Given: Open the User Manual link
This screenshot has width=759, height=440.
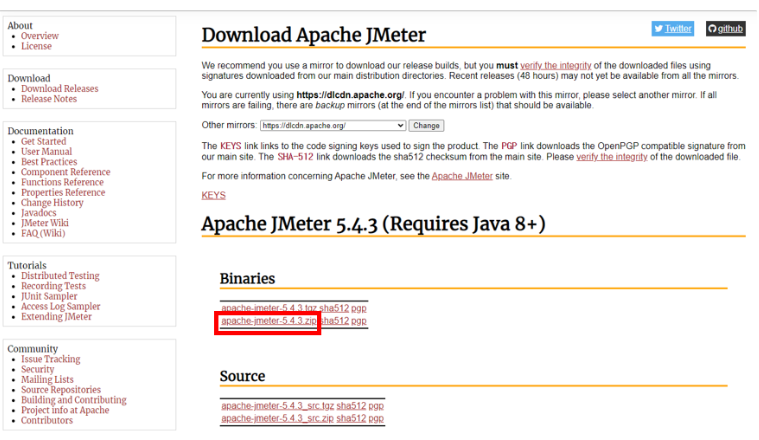Looking at the screenshot, I should coord(46,152).
